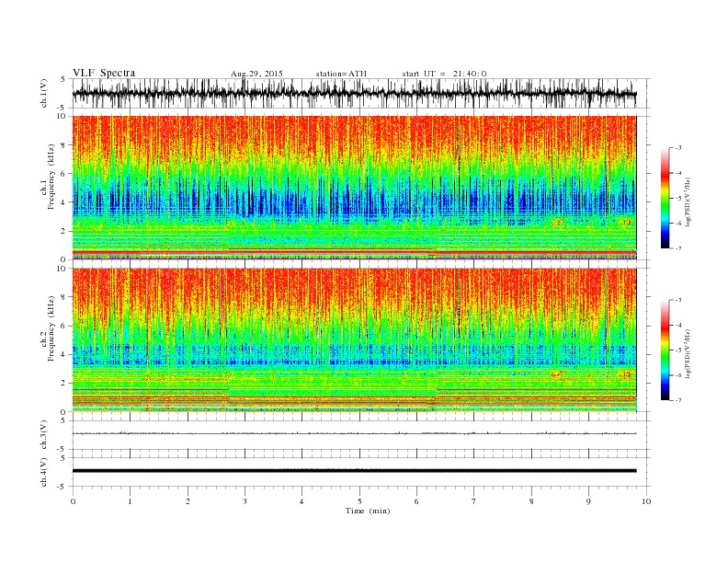
Task: Click the ch.2 spectrogram "6" kHz tick
Action: click(x=64, y=326)
